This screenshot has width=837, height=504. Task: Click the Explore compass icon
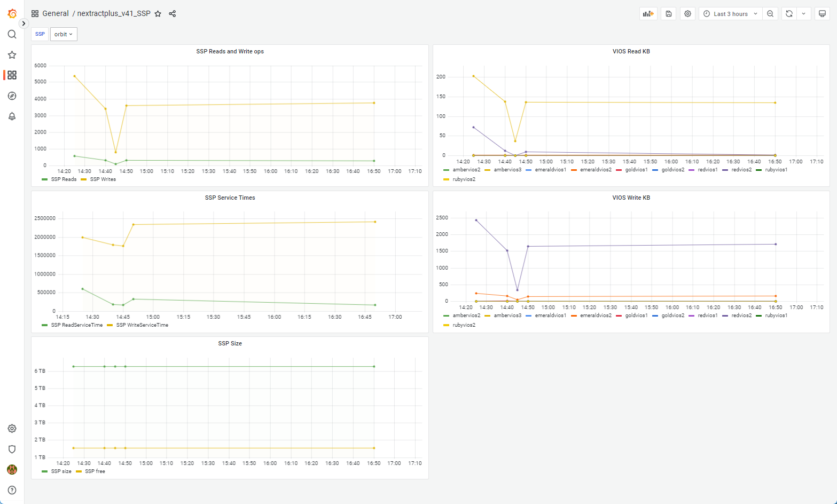(x=12, y=96)
